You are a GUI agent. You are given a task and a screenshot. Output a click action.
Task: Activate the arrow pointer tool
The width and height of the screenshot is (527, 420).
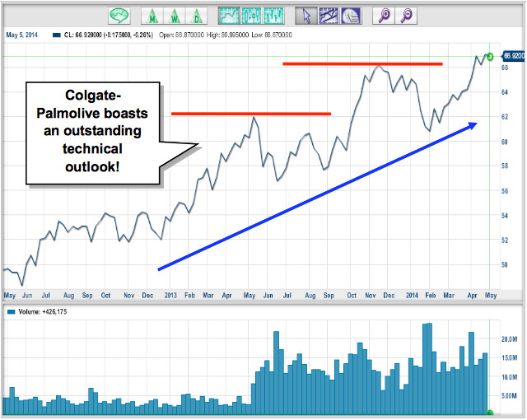coord(308,15)
